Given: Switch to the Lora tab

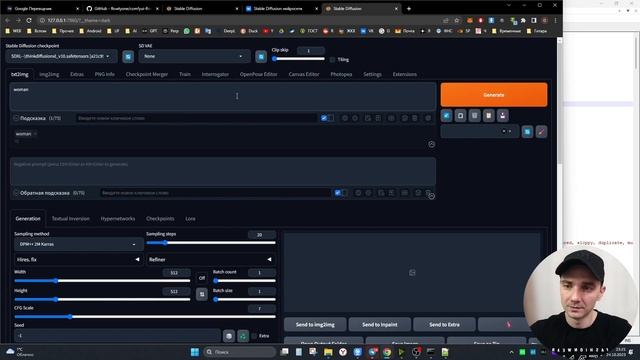Looking at the screenshot, I should pos(190,219).
